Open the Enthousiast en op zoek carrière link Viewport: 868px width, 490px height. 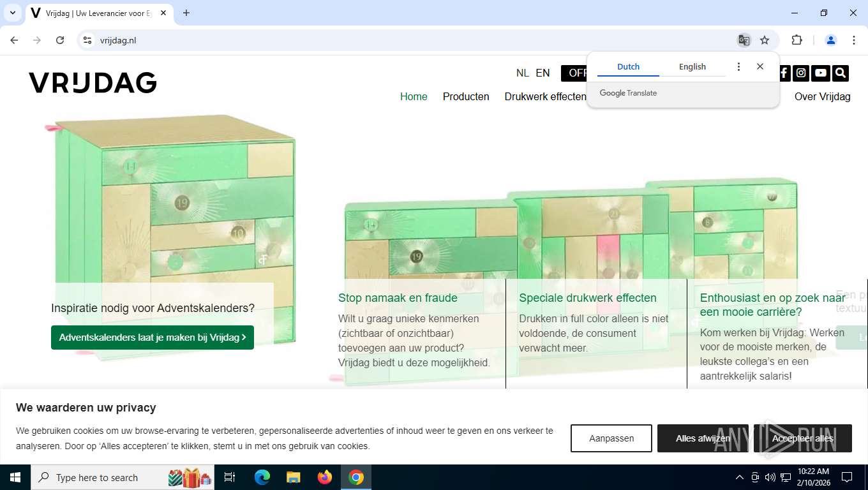tap(773, 305)
